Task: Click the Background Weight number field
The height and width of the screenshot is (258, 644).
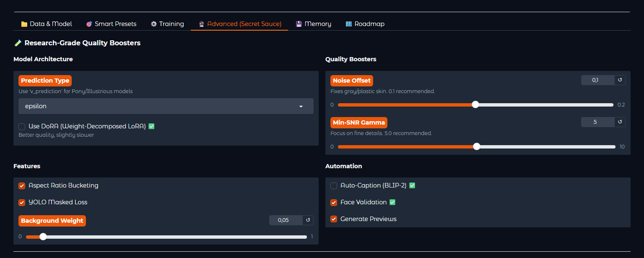Action: [286, 220]
